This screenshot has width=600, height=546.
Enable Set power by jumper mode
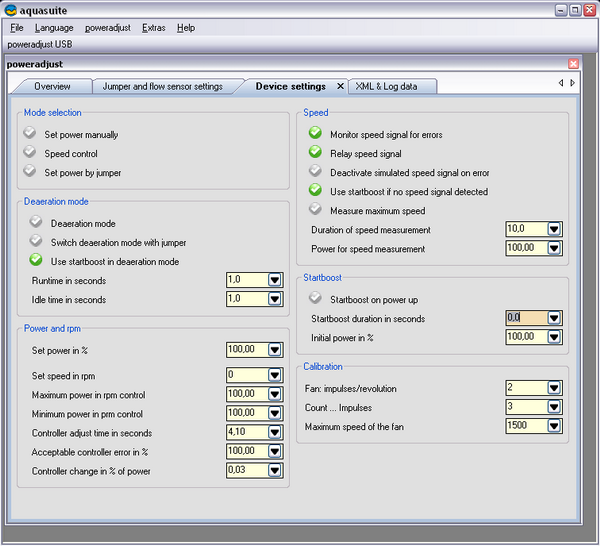[x=29, y=171]
